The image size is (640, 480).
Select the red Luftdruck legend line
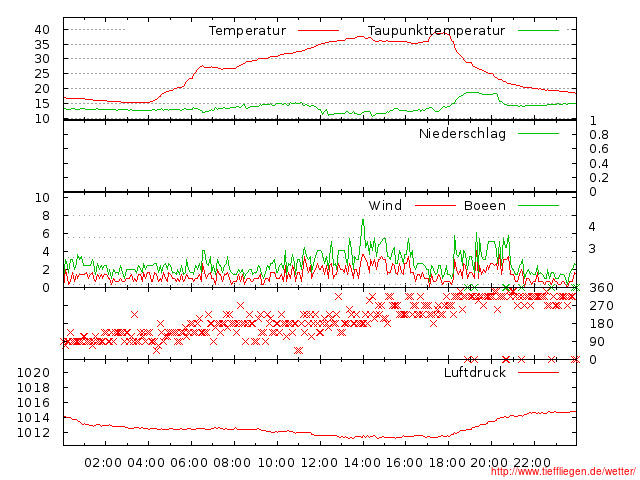pyautogui.click(x=538, y=372)
